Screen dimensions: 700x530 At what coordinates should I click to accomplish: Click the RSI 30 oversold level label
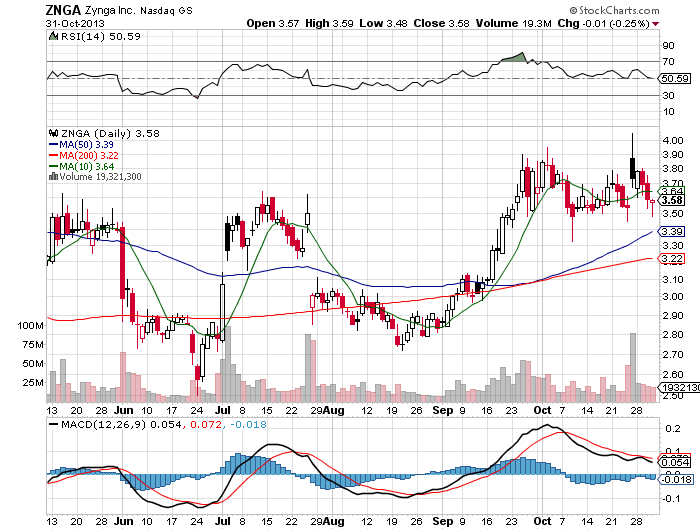click(x=668, y=96)
